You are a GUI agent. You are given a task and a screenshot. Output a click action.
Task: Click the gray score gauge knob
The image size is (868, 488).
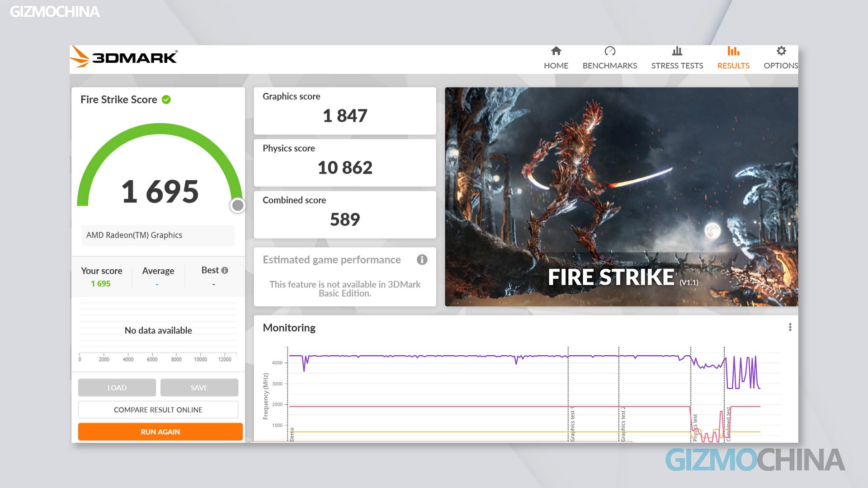pyautogui.click(x=237, y=206)
